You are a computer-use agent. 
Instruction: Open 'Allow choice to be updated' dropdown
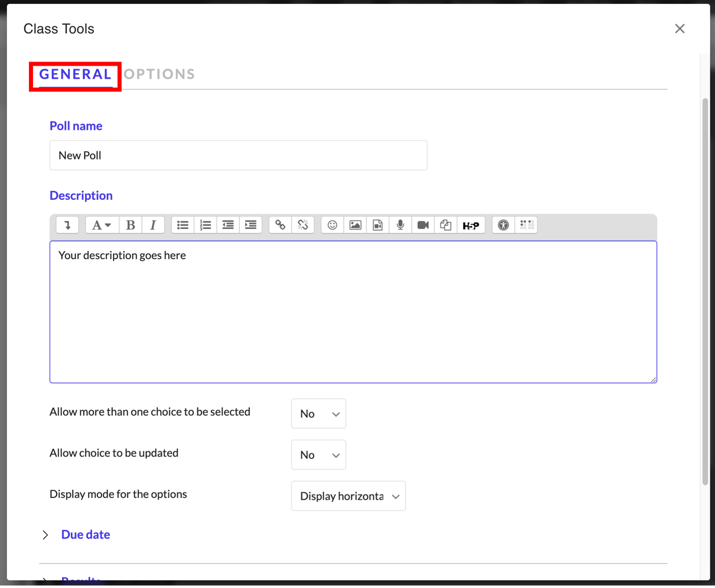click(318, 455)
